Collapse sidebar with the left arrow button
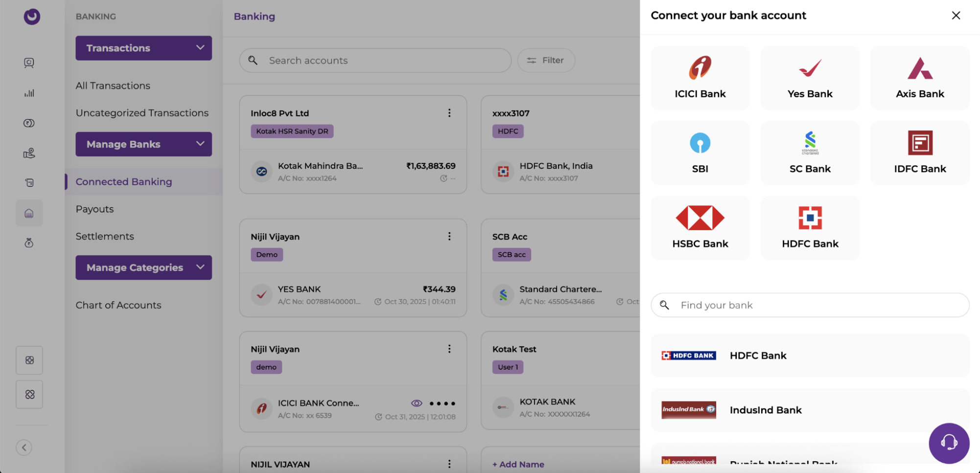980x473 pixels. pos(24,447)
